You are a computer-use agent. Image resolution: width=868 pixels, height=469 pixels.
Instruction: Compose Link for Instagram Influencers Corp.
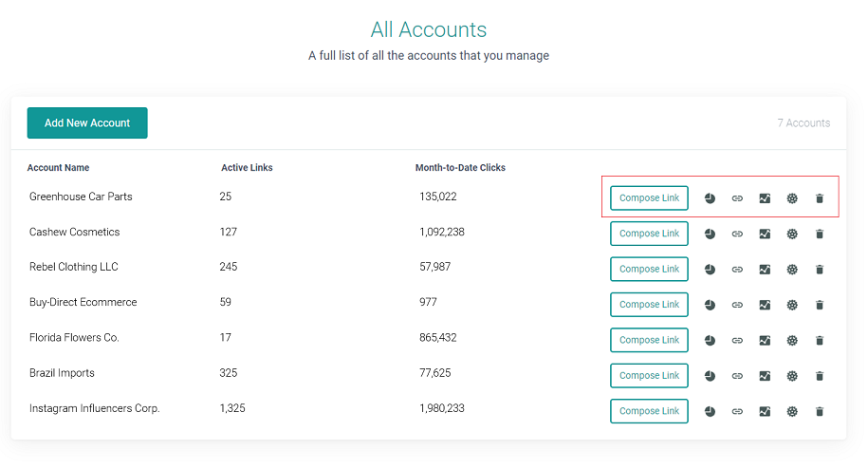coord(649,411)
